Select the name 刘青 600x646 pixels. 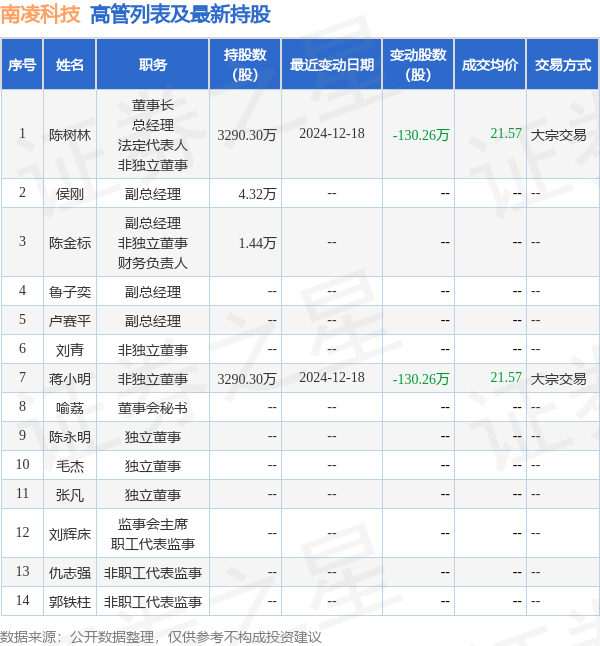point(70,350)
